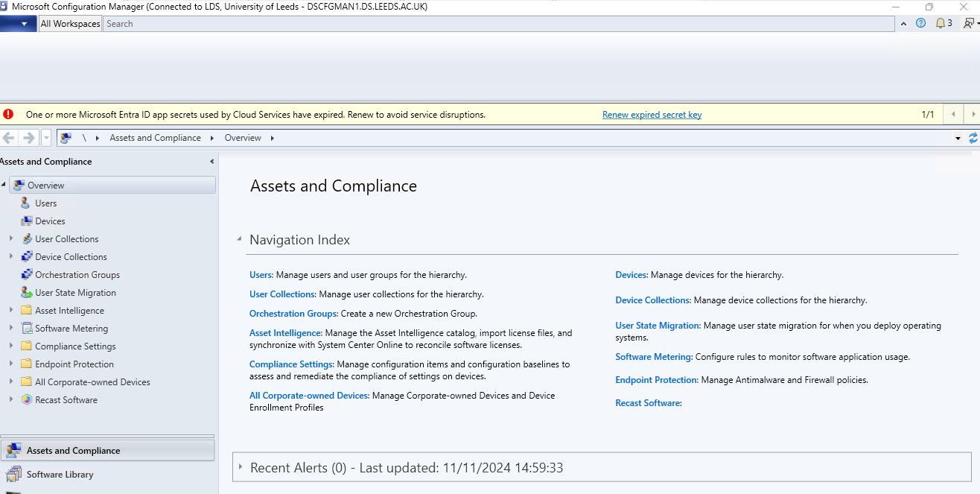Viewport: 980px width, 494px height.
Task: Open the notifications bell icon
Action: [940, 23]
